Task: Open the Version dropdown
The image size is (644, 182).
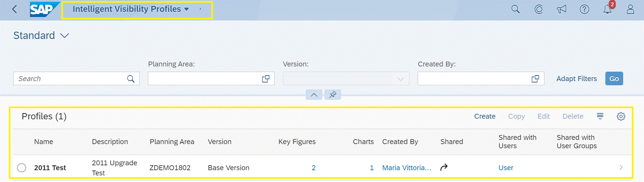Action: click(x=400, y=79)
